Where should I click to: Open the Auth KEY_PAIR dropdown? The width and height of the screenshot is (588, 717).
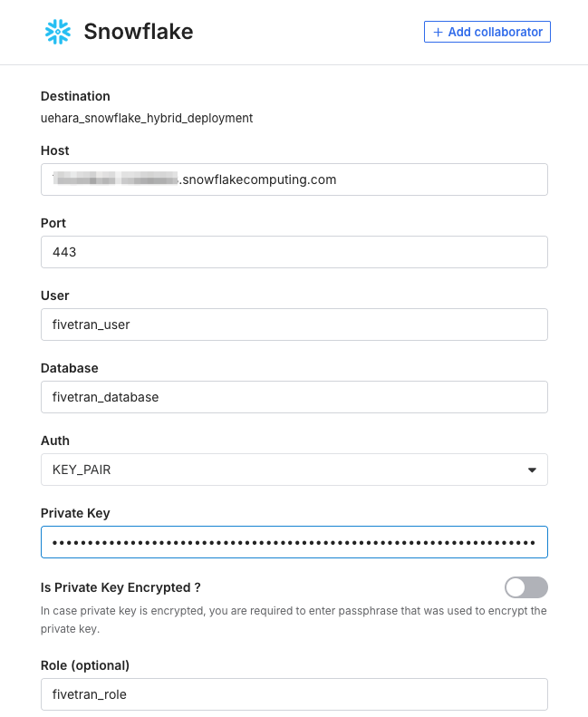[x=294, y=470]
